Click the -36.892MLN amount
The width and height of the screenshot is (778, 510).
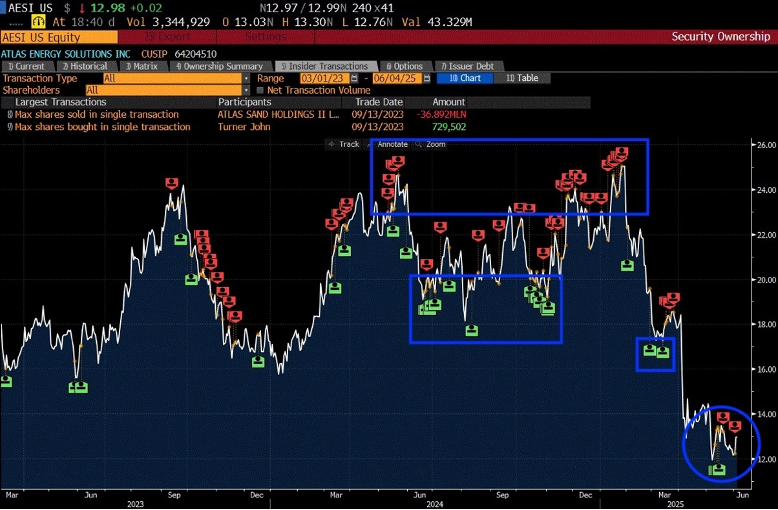point(441,115)
